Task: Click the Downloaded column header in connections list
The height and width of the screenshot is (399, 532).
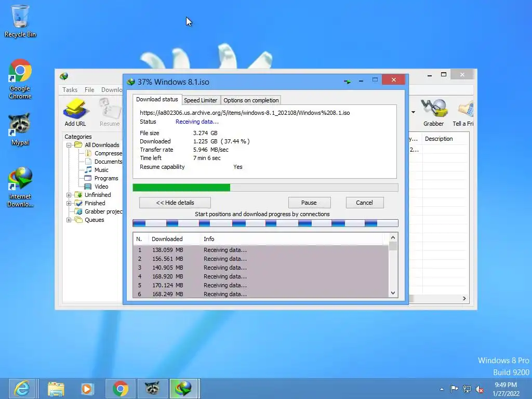Action: tap(175, 239)
